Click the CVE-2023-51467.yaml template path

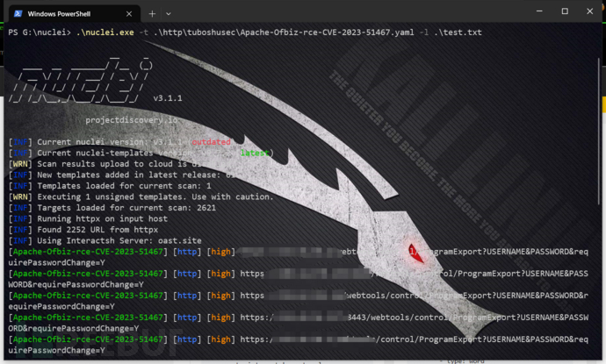click(284, 32)
